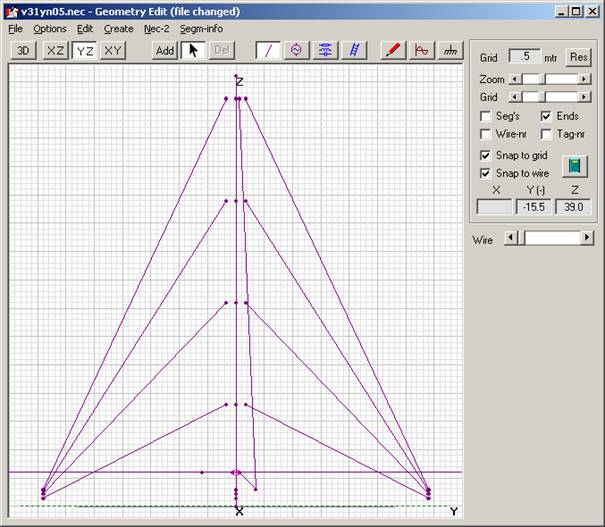Select the XY plane view
This screenshot has width=605, height=527.
point(113,51)
